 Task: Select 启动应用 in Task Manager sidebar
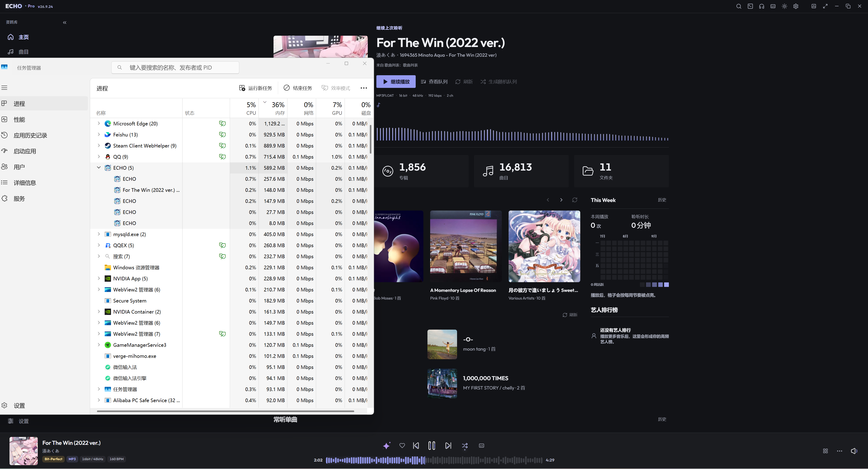pos(44,151)
